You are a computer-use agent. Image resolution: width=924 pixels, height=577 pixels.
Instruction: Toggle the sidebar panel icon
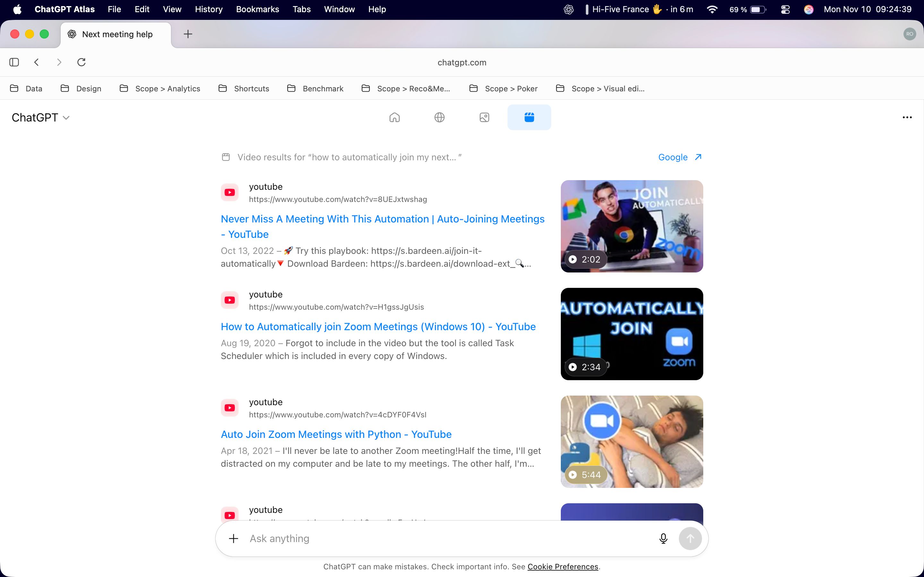coord(14,62)
